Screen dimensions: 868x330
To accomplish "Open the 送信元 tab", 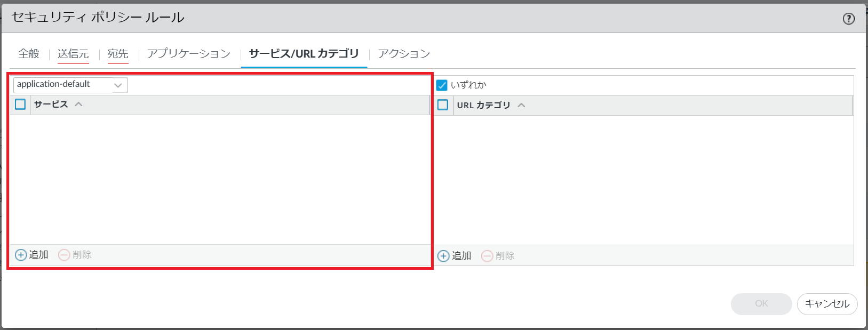I will point(73,54).
